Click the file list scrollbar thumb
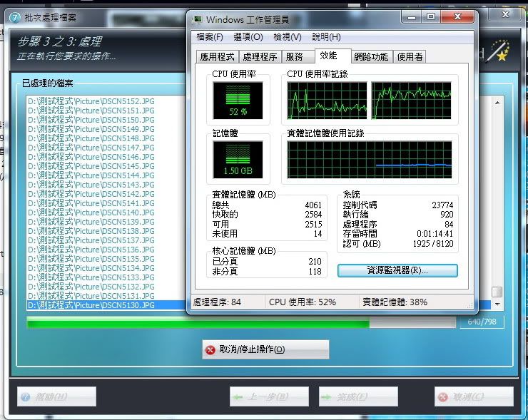 coord(497,292)
